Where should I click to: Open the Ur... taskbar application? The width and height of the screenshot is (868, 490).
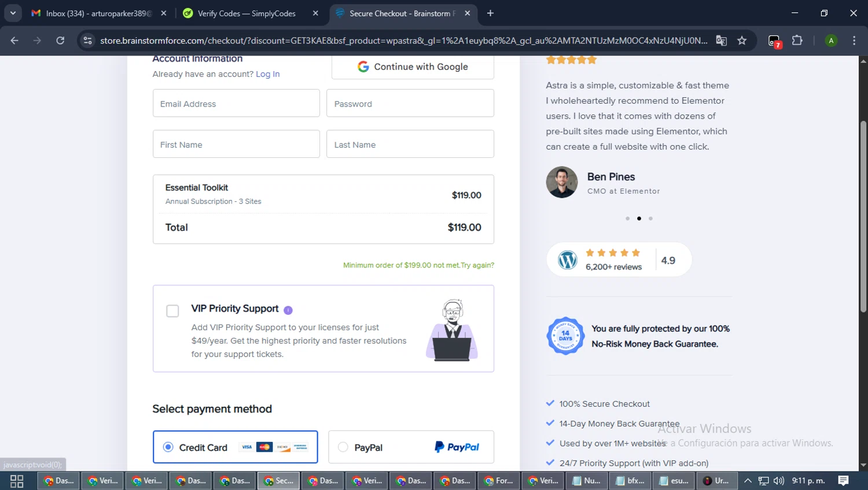[716, 481]
